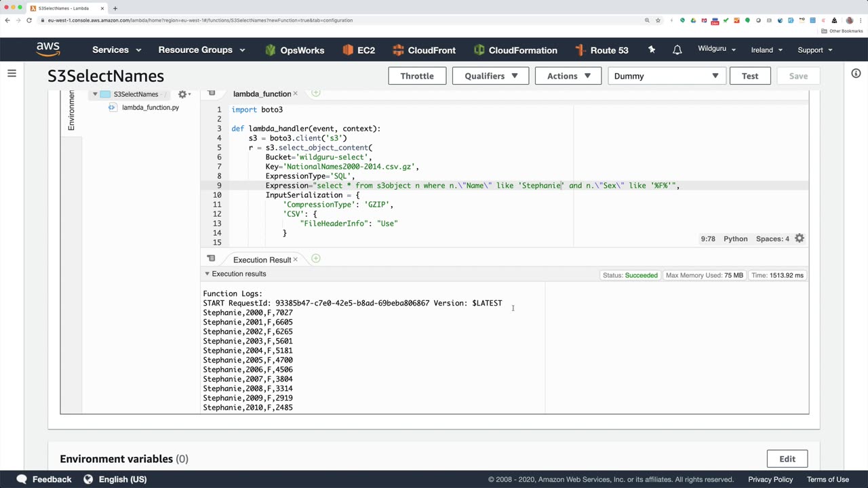Switch to the Execution Result tab
Viewport: 868px width, 488px height.
coord(262,260)
